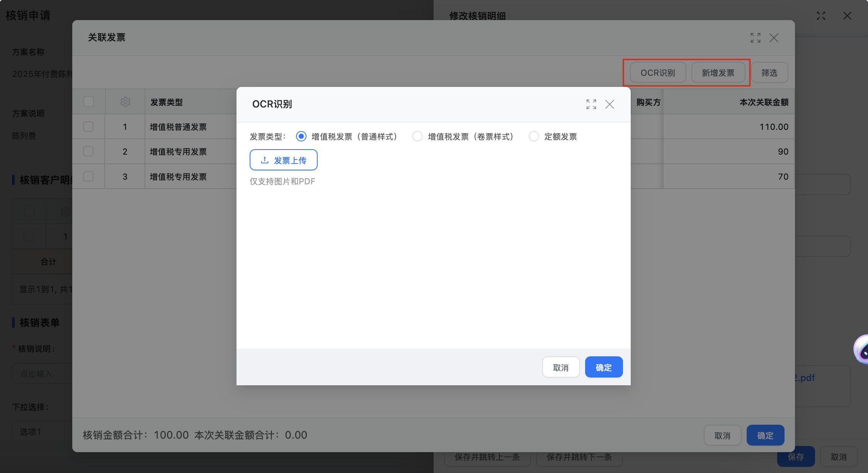Open invoice table column settings gear
This screenshot has width=868, height=473.
pyautogui.click(x=125, y=102)
